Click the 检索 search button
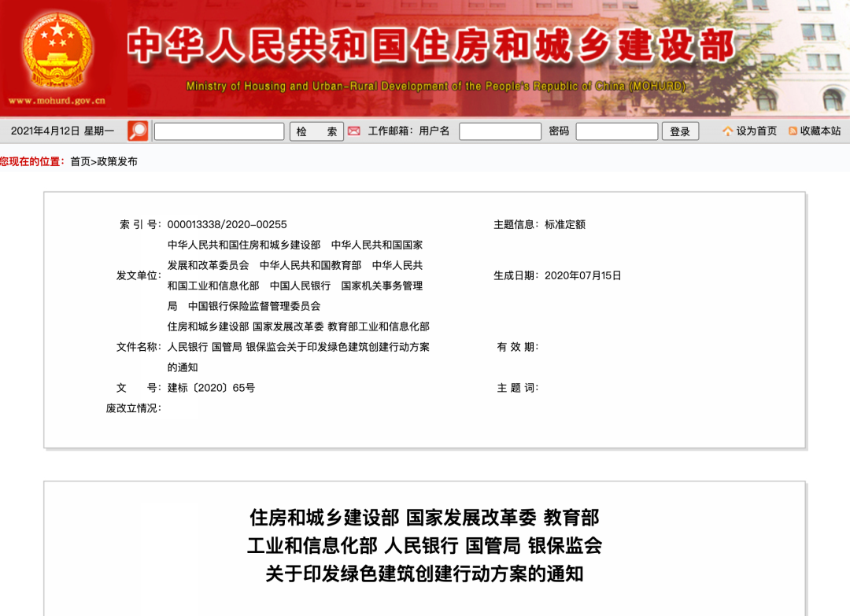850x616 pixels. (316, 131)
